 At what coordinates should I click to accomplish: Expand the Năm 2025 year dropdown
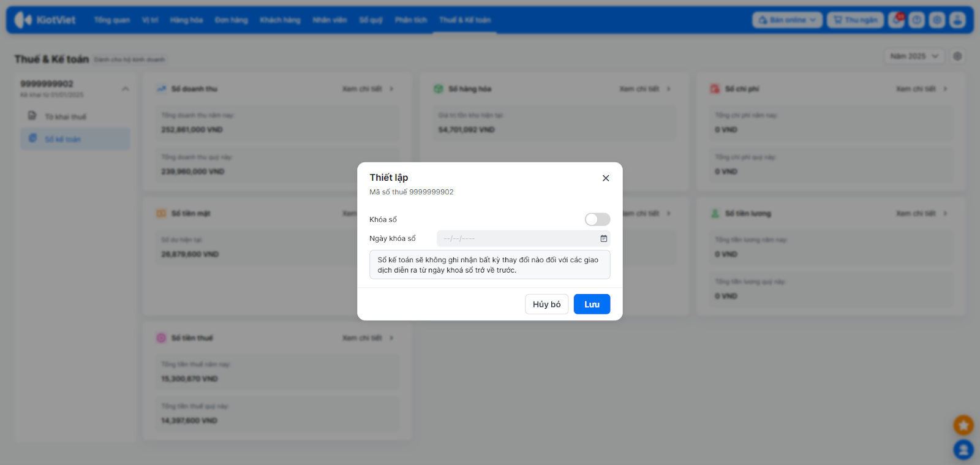click(x=914, y=56)
